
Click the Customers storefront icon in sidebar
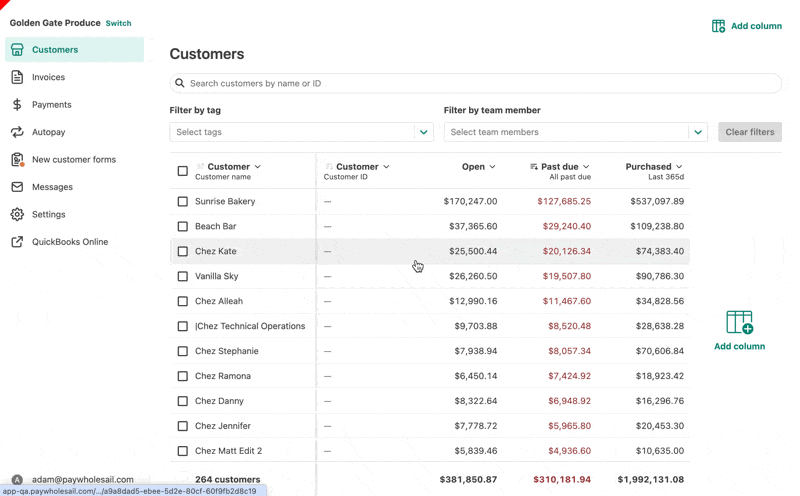pyautogui.click(x=17, y=49)
